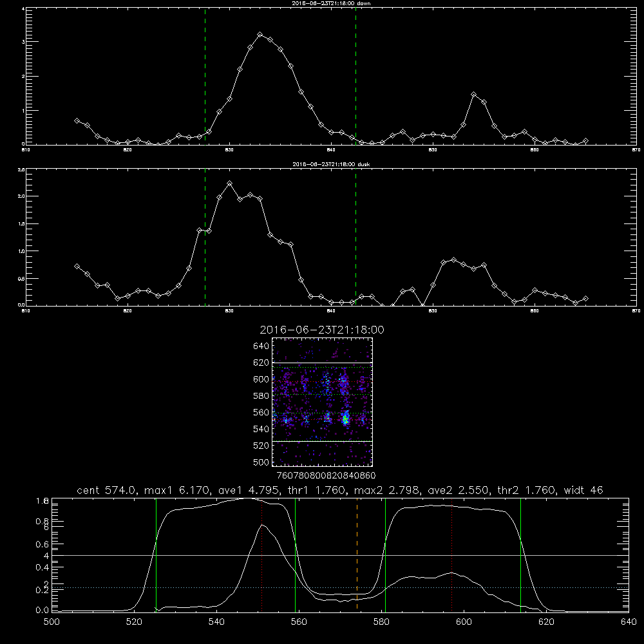Click the heatmap y-axis label 620
The image size is (644, 644).
(x=261, y=363)
